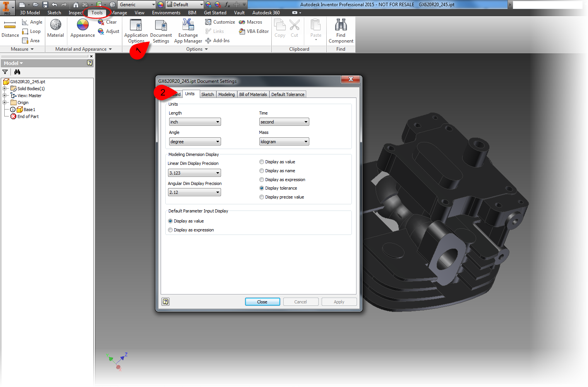Open the Add-Ins manager
The height and width of the screenshot is (387, 588).
(217, 41)
